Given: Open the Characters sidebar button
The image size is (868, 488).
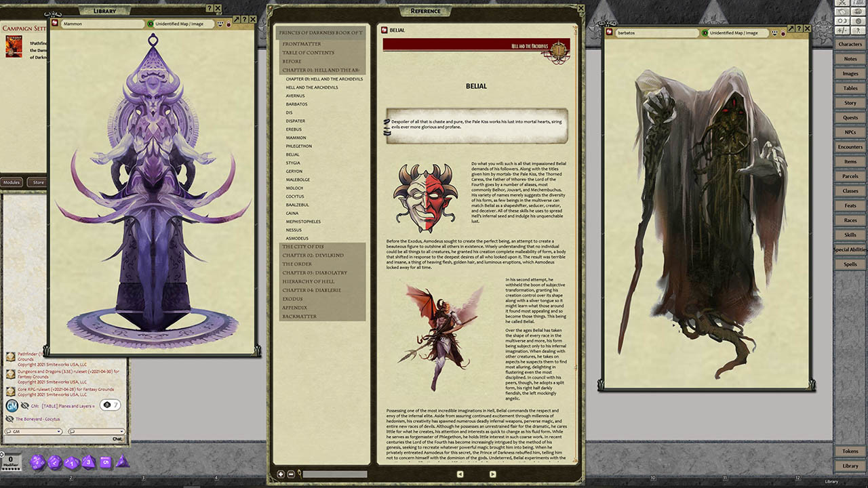Looking at the screenshot, I should click(x=850, y=44).
